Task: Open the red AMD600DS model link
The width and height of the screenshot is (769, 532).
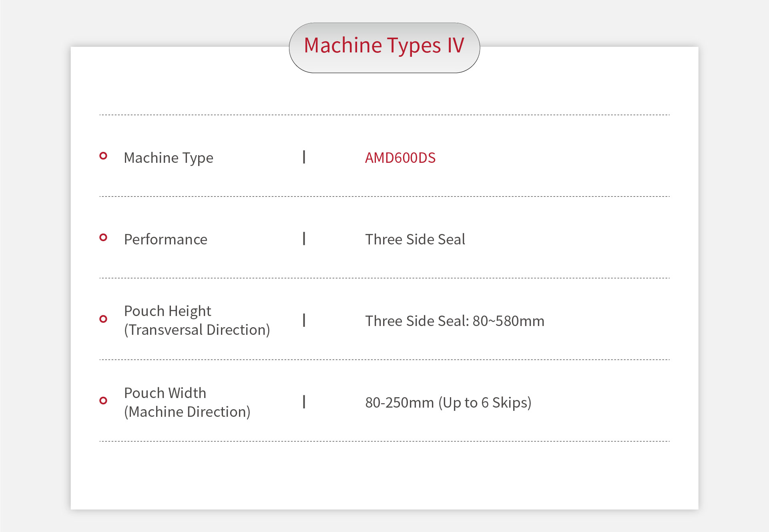Action: 400,158
